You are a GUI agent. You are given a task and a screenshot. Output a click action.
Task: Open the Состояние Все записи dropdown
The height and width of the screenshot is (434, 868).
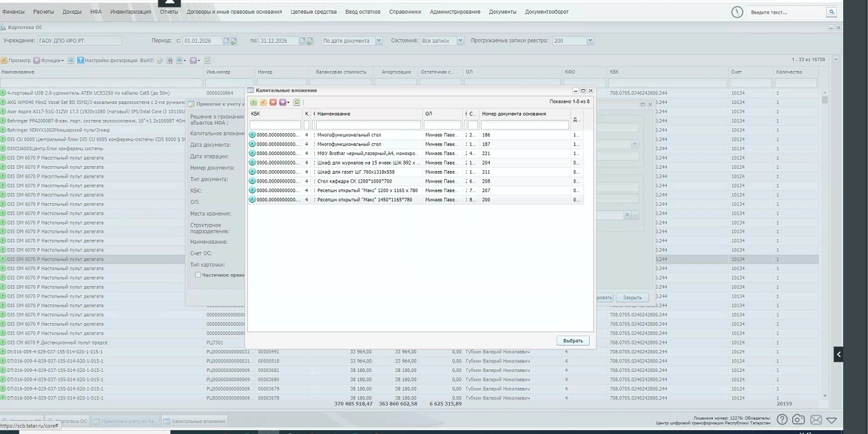click(460, 41)
